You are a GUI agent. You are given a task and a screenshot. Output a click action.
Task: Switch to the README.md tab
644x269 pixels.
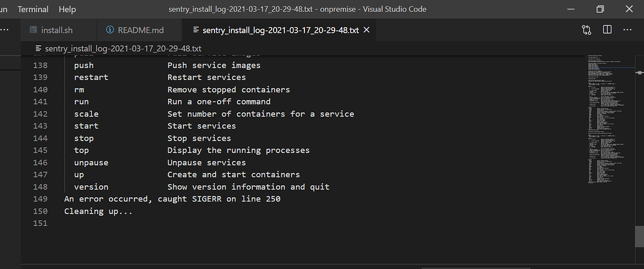[x=141, y=30]
